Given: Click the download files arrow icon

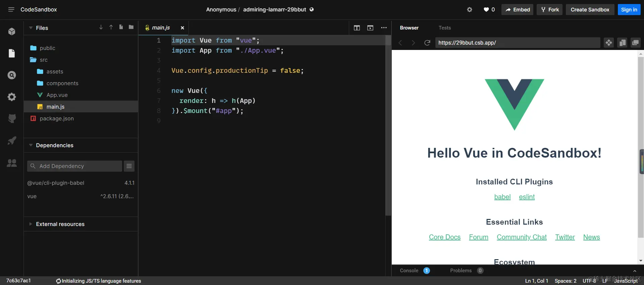Looking at the screenshot, I should 101,27.
